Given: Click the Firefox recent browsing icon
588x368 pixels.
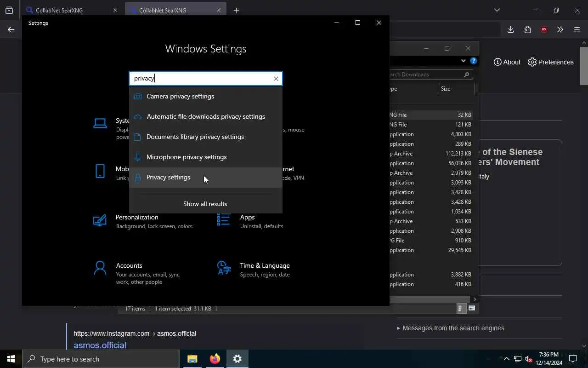Looking at the screenshot, I should pyautogui.click(x=9, y=10).
